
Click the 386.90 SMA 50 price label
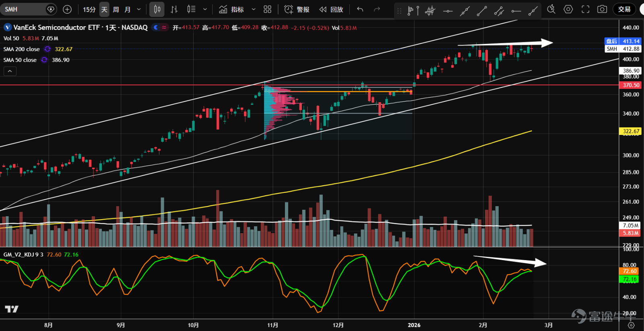pyautogui.click(x=631, y=71)
